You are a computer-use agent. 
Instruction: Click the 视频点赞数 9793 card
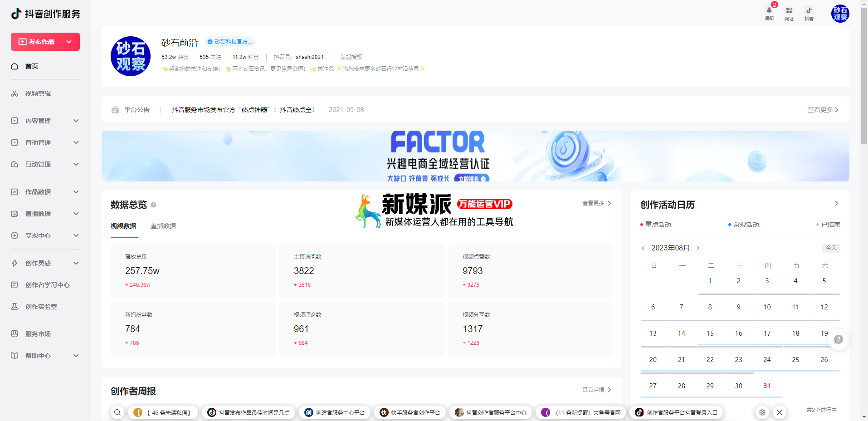coord(531,271)
